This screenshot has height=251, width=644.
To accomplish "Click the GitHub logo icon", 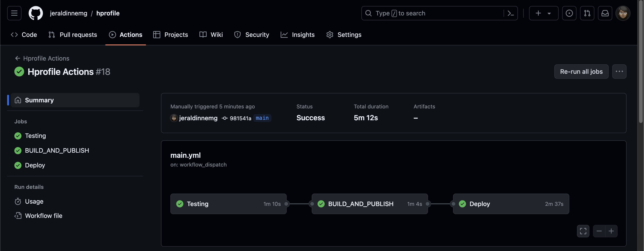I will coord(36,13).
